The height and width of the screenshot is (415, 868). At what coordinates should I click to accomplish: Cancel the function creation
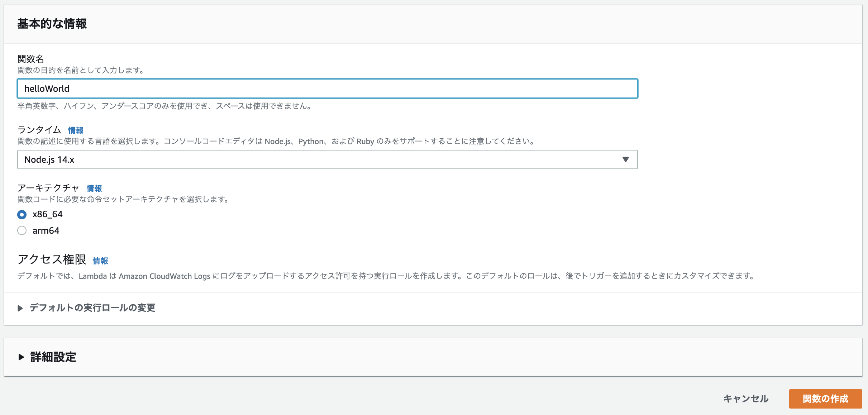(x=746, y=398)
